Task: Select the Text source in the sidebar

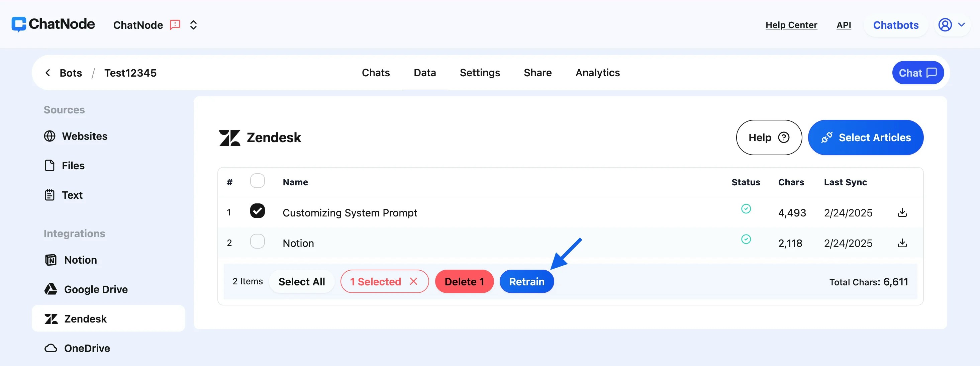Action: pos(72,195)
